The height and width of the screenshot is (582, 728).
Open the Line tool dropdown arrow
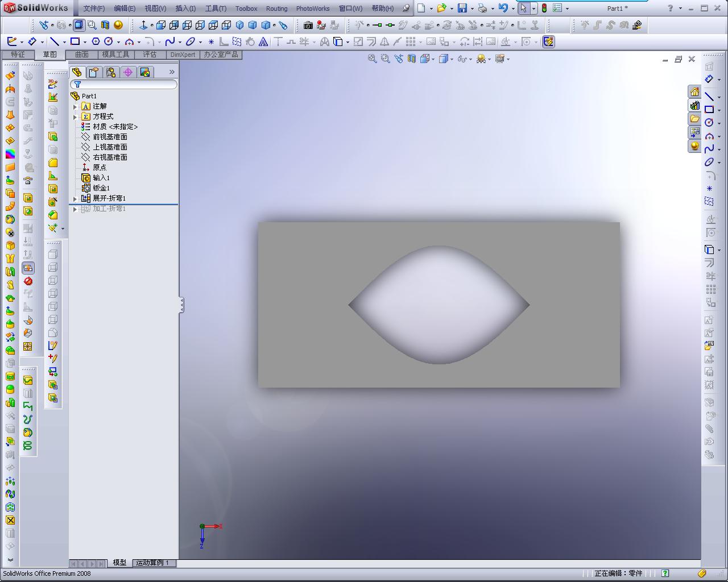(x=64, y=42)
